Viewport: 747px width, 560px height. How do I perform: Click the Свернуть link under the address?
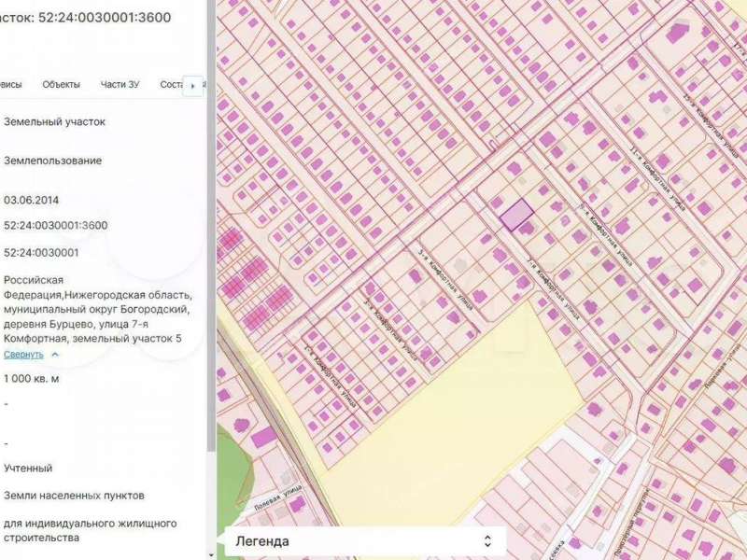click(x=23, y=355)
